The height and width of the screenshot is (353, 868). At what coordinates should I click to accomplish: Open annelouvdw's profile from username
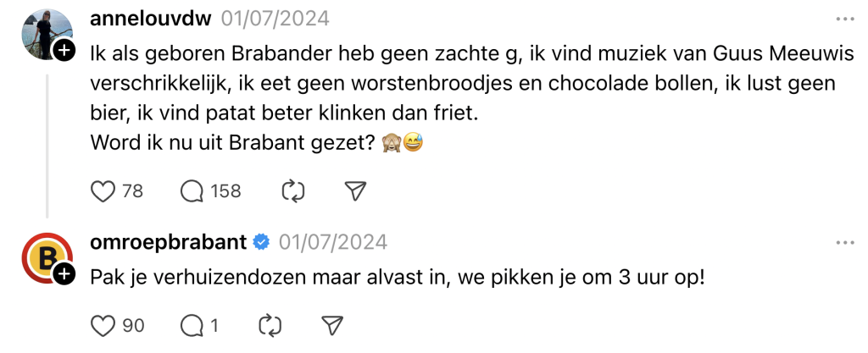(150, 19)
